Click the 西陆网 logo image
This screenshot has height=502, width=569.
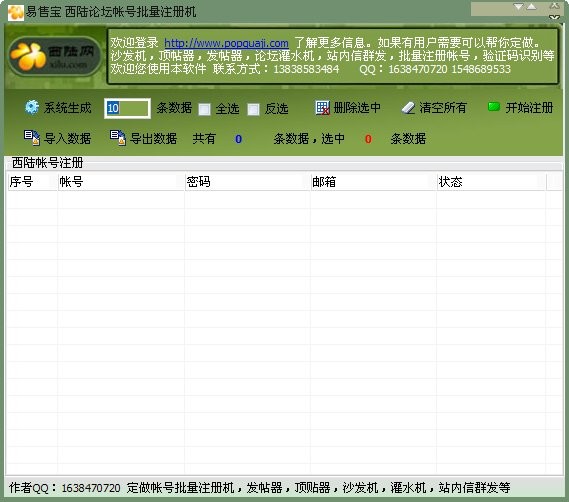pos(54,57)
